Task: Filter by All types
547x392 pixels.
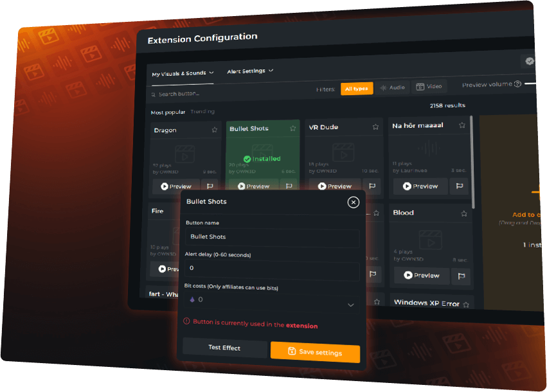Action: (x=357, y=89)
